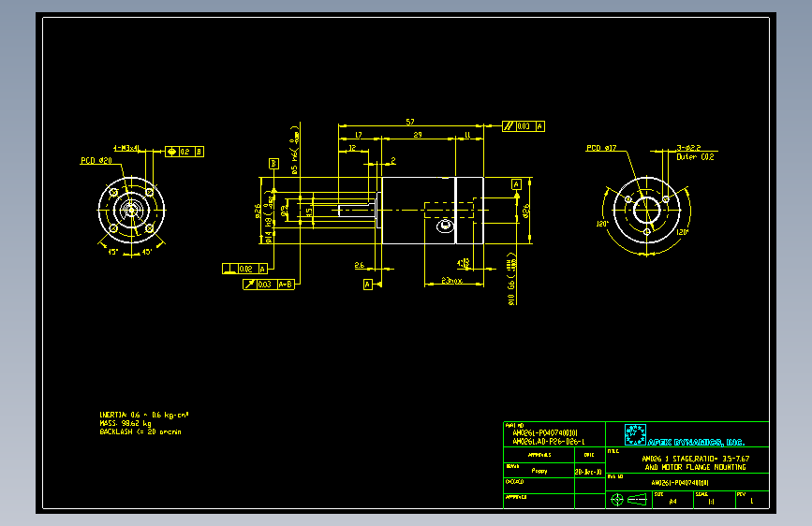This screenshot has height=526, width=812.
Task: Click the drafter name Poppy
Action: [539, 471]
